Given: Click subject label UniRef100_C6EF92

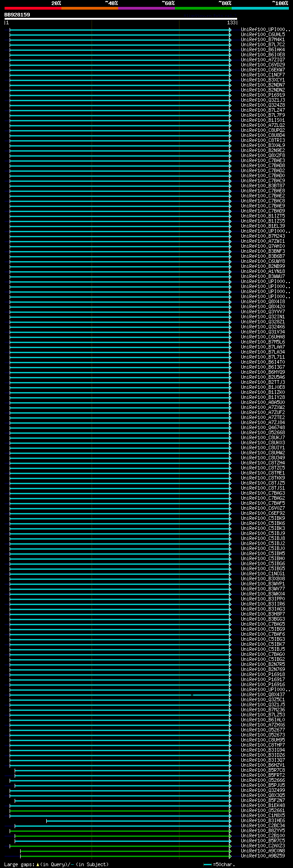Looking at the screenshot, I should tap(263, 513).
